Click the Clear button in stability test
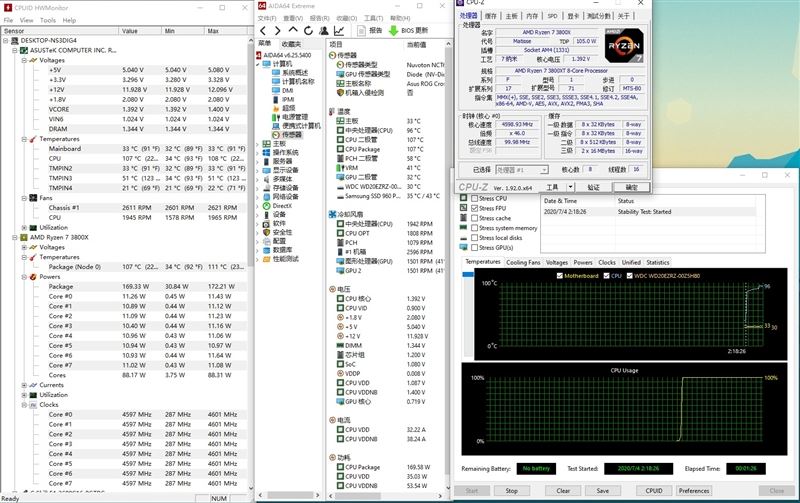Viewport: 800px width, 503px height. [x=563, y=491]
